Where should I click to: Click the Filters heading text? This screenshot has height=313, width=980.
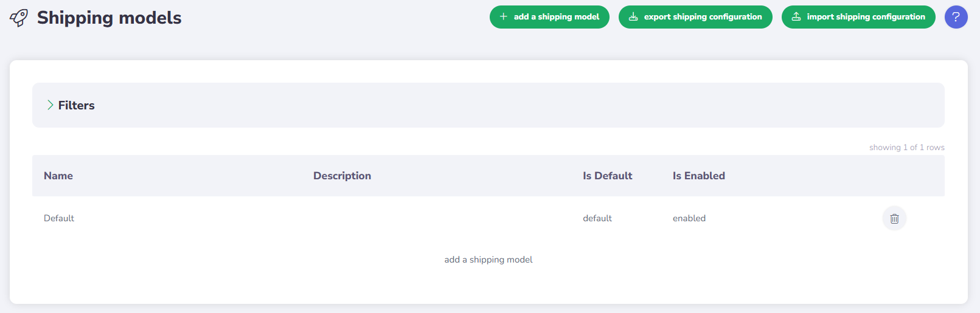76,105
